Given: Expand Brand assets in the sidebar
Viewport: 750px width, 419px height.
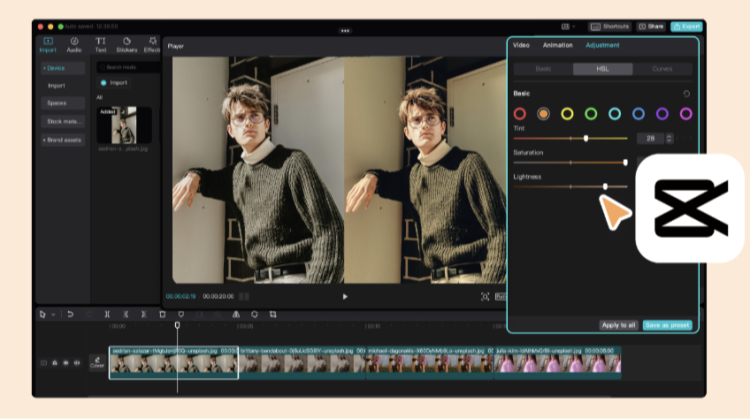Looking at the screenshot, I should (x=63, y=140).
